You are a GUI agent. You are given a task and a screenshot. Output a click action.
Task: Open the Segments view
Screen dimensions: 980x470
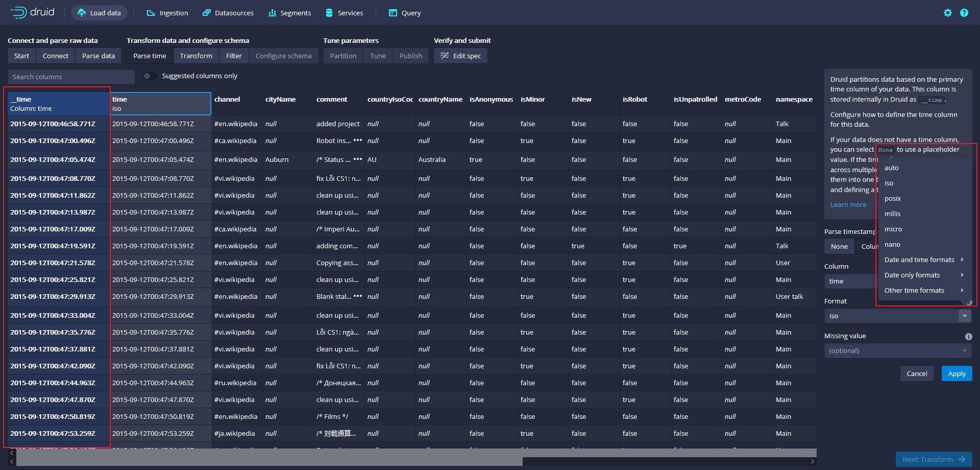(x=289, y=13)
